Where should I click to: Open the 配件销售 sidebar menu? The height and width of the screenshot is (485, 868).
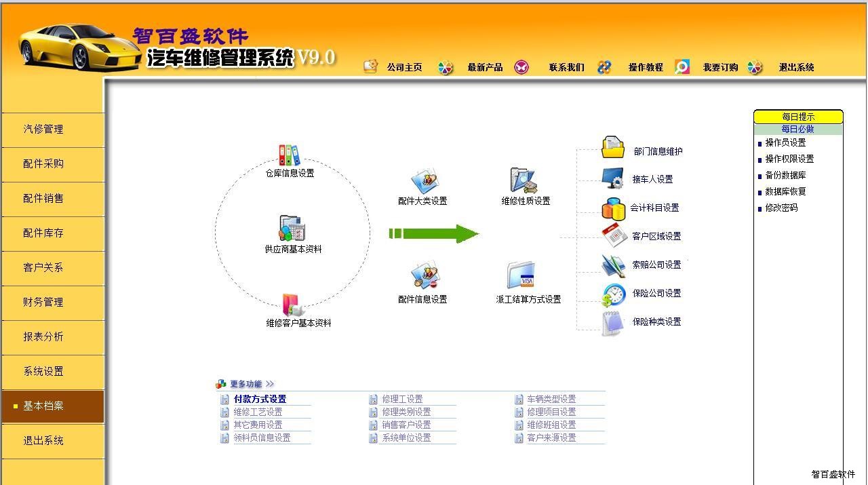click(52, 199)
